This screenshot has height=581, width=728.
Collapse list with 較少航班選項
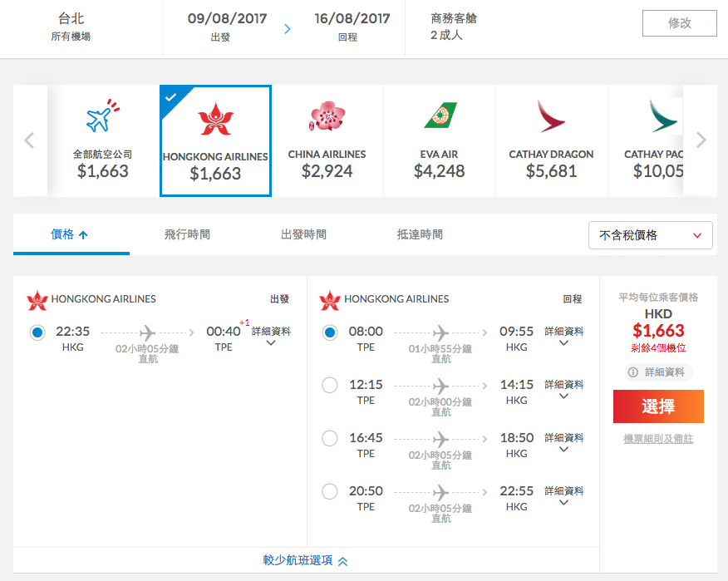pyautogui.click(x=306, y=560)
